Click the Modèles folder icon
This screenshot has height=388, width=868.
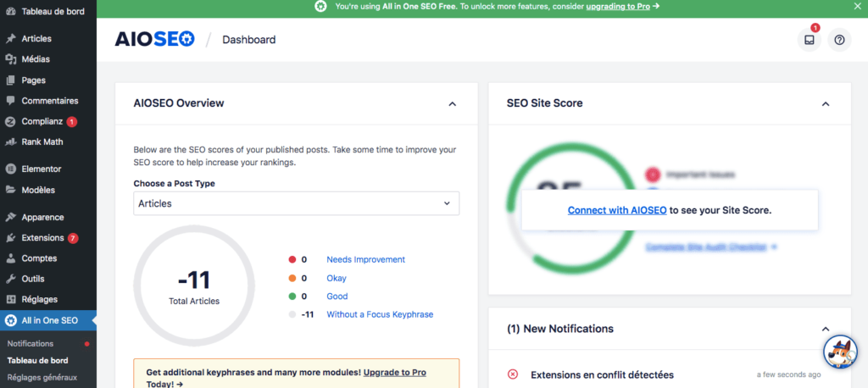(x=10, y=190)
